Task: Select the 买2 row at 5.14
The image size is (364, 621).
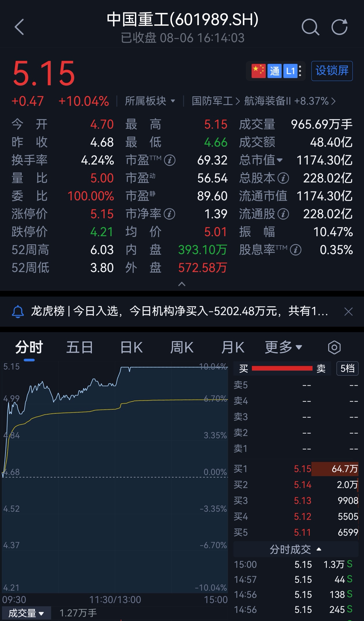Action: [296, 485]
